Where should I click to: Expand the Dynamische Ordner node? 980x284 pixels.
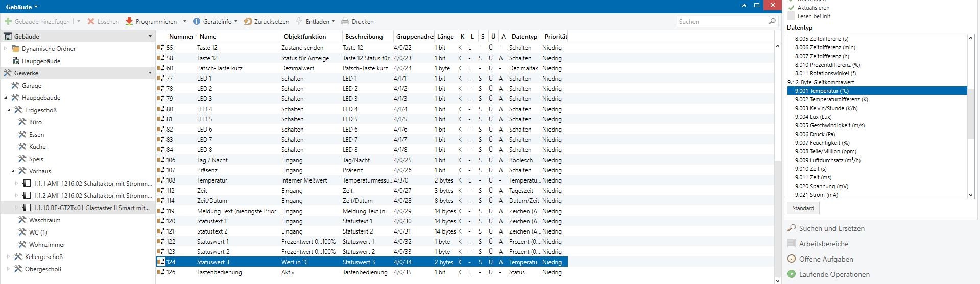pyautogui.click(x=6, y=49)
